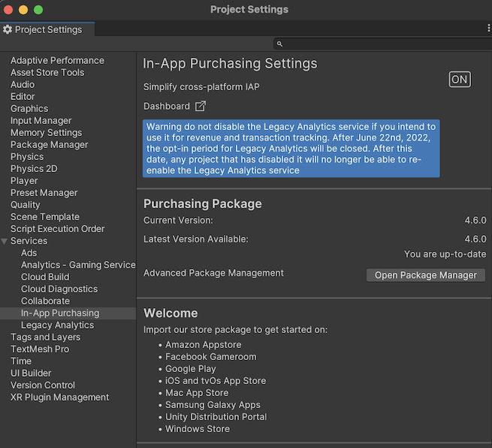Screen dimensions: 492x448
Task: Click the Dashboard external link icon
Action: pos(201,107)
